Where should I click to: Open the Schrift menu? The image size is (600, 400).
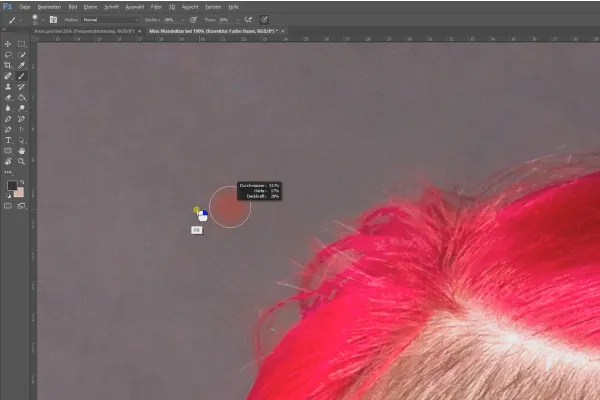(111, 7)
